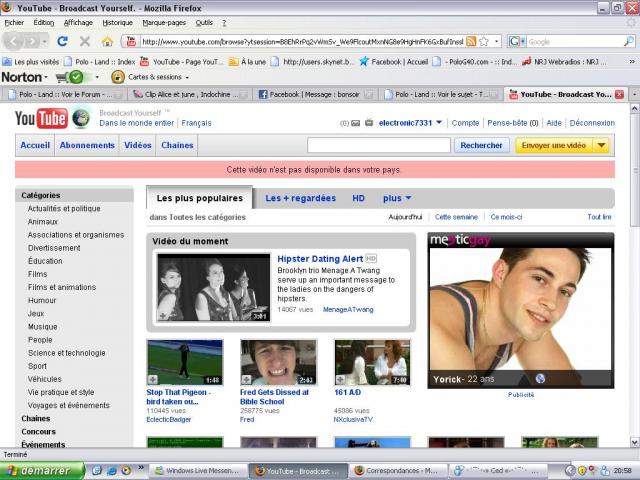Viewport: 640px width, 480px height.
Task: Click the page scrollbar down arrow
Action: click(635, 442)
